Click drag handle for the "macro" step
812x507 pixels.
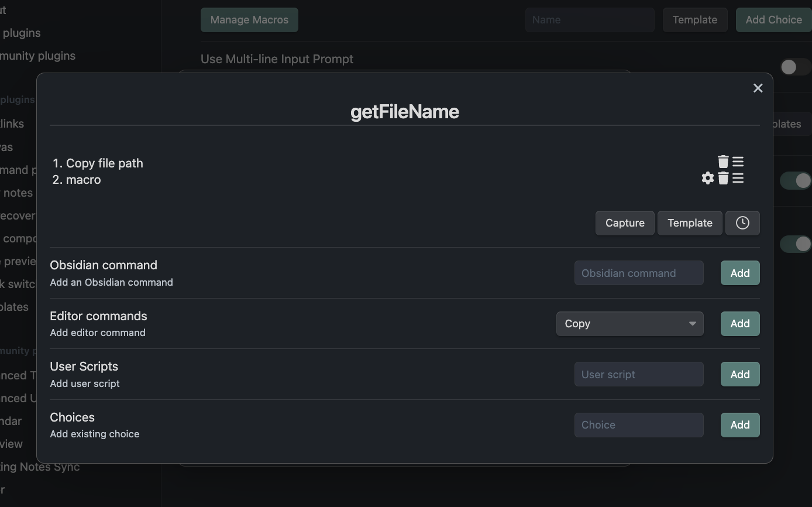[738, 178]
